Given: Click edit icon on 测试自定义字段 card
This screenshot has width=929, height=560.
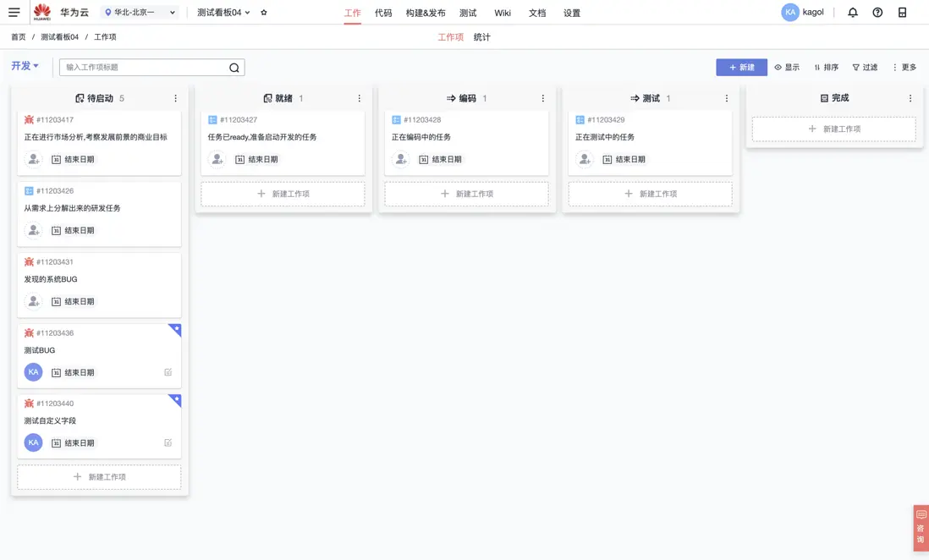Looking at the screenshot, I should (x=168, y=442).
